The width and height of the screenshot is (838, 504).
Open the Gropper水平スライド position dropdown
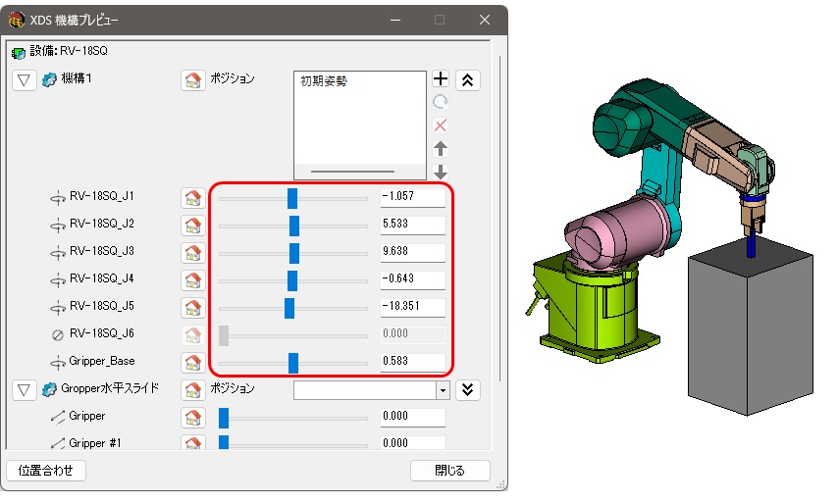[x=443, y=390]
